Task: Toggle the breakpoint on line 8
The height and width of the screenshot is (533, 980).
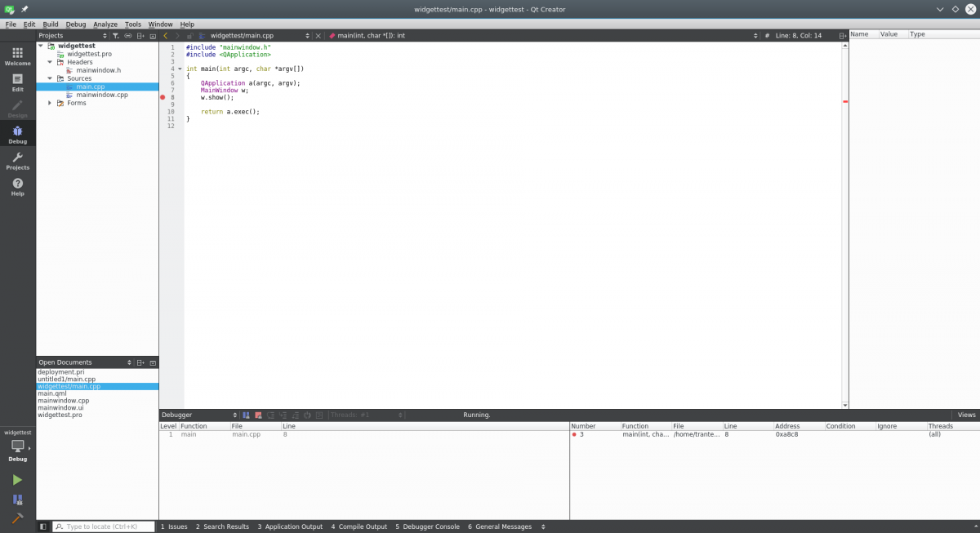Action: coord(163,97)
